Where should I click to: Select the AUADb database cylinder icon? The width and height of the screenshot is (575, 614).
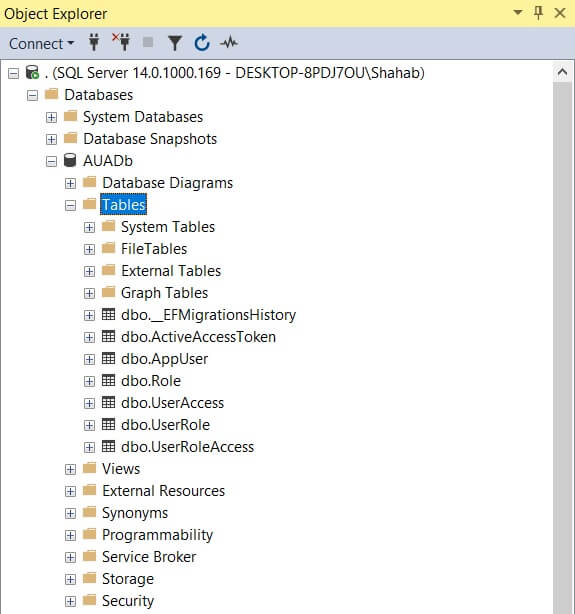pyautogui.click(x=70, y=161)
